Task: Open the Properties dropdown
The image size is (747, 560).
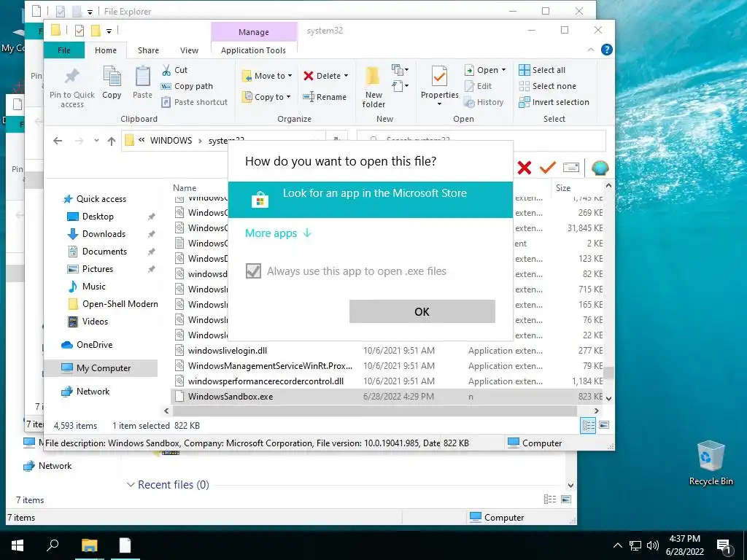Action: coord(439,104)
